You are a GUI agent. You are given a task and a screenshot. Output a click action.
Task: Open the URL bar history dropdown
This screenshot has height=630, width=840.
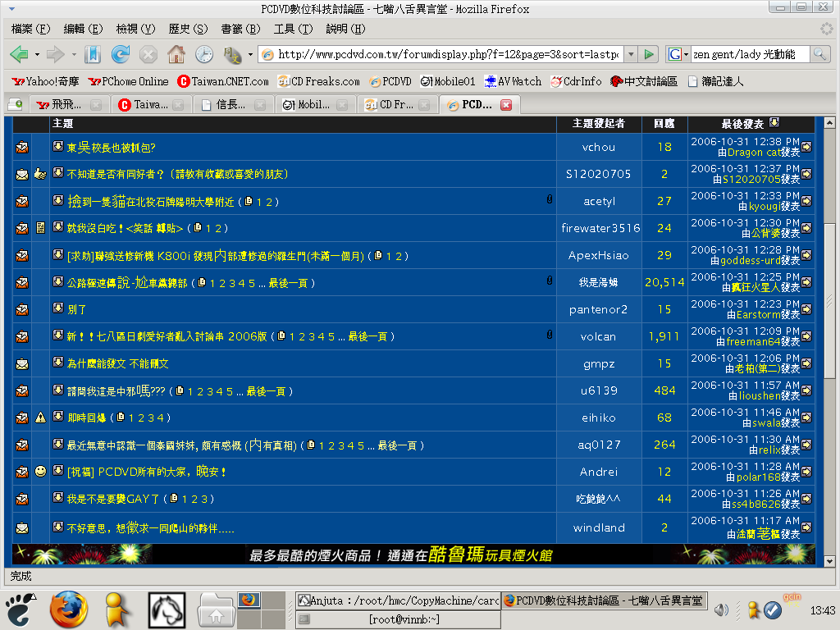(x=630, y=54)
